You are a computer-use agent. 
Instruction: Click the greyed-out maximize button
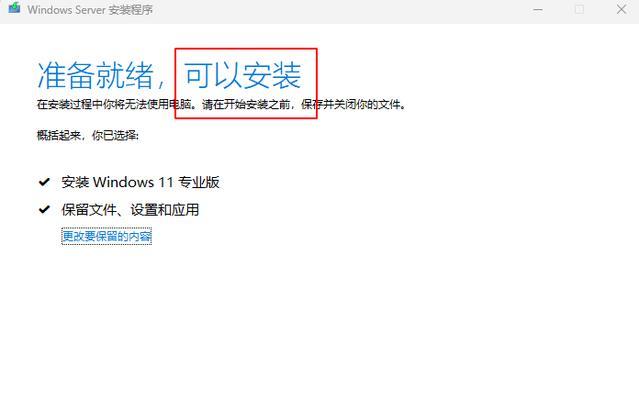tap(579, 9)
